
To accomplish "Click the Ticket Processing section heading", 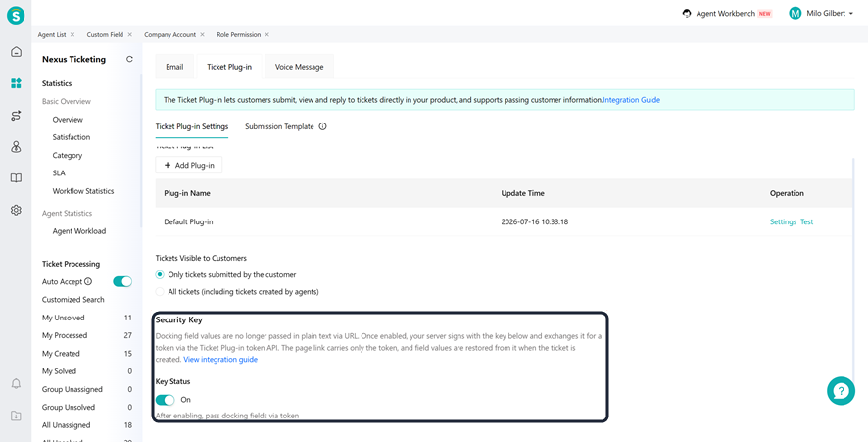I will (71, 265).
